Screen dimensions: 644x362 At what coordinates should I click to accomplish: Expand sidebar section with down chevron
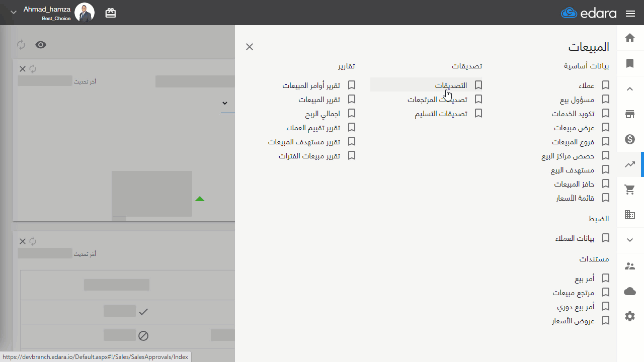(629, 240)
